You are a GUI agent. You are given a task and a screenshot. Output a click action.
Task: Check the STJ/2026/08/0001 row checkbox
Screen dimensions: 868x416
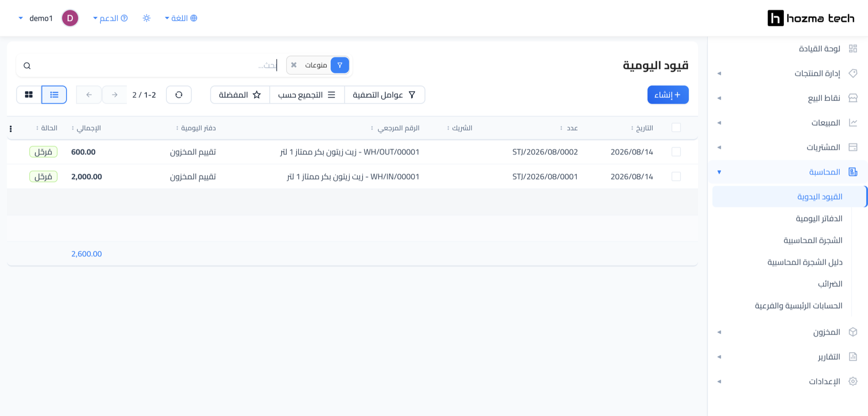(676, 176)
